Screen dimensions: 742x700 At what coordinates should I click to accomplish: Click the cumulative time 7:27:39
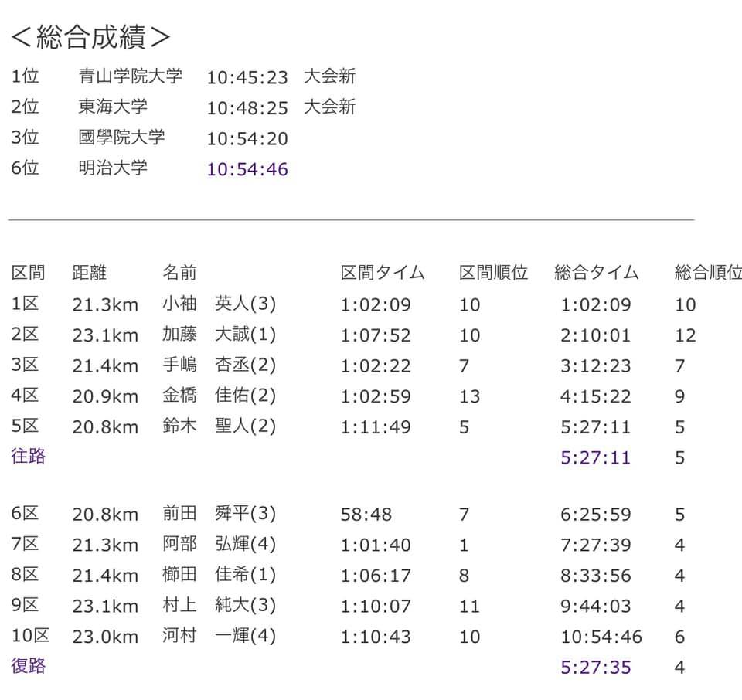[595, 545]
